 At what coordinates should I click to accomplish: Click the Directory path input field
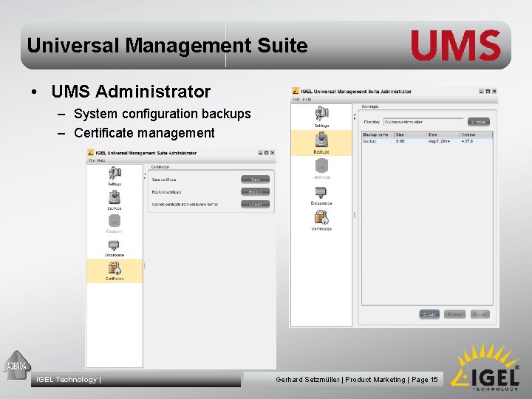[423, 122]
